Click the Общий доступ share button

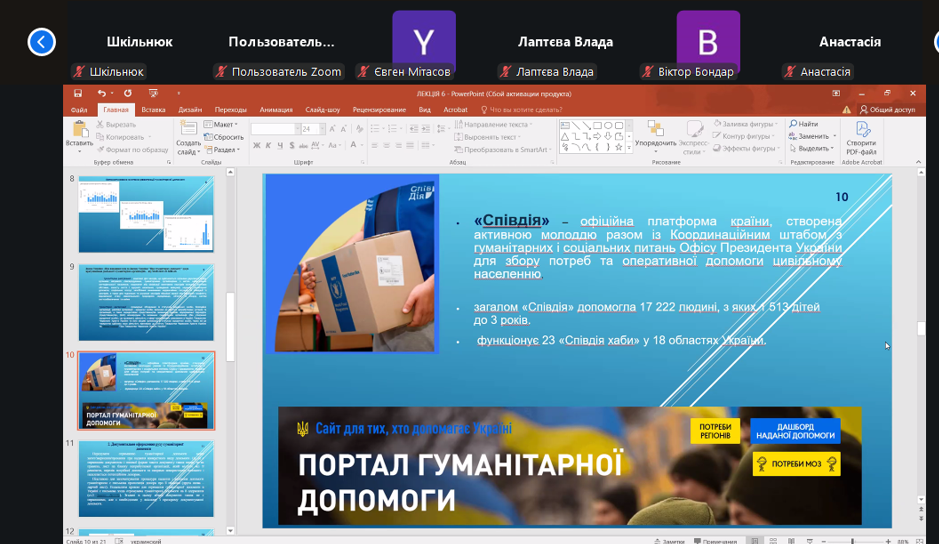click(x=886, y=109)
